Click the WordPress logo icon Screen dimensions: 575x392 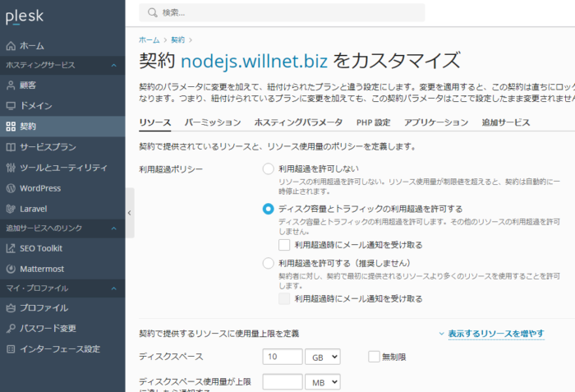coord(11,188)
